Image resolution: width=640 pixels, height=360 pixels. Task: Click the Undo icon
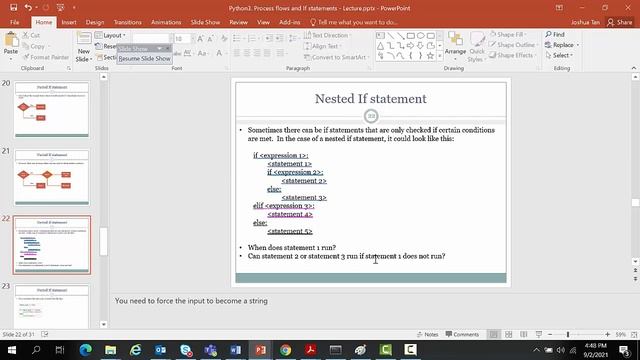click(28, 7)
